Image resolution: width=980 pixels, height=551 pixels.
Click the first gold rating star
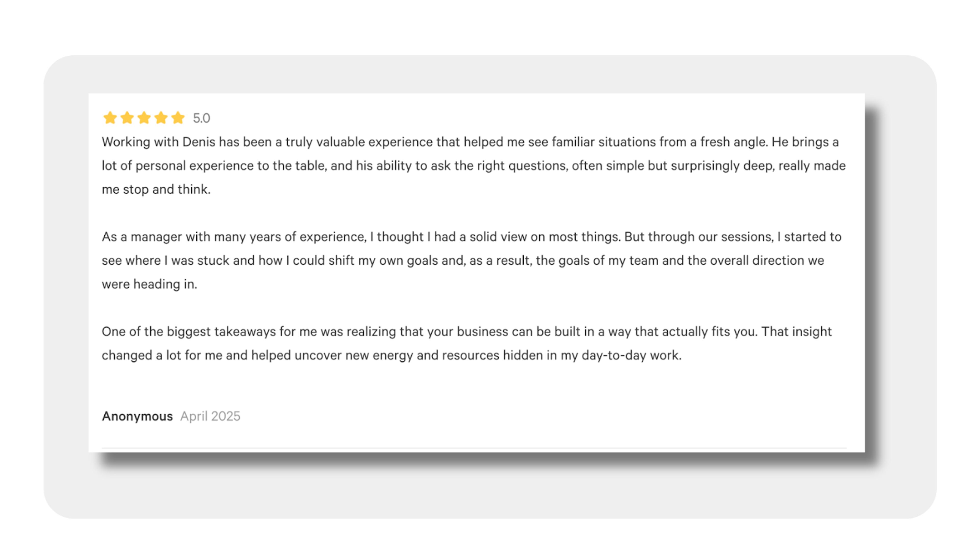(110, 118)
